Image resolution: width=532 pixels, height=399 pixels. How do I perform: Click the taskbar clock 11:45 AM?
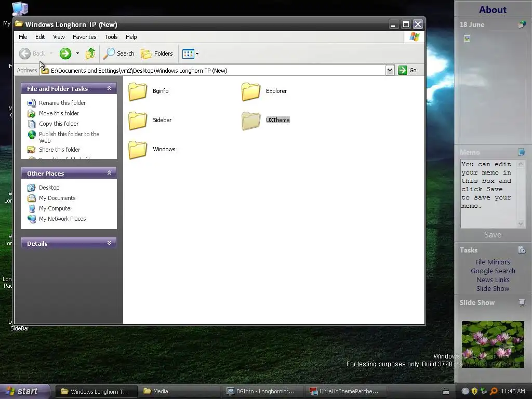point(513,391)
